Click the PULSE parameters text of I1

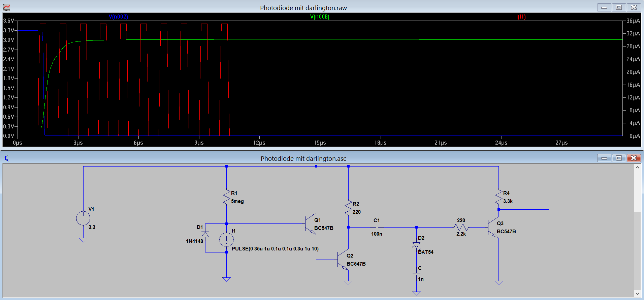coord(275,249)
